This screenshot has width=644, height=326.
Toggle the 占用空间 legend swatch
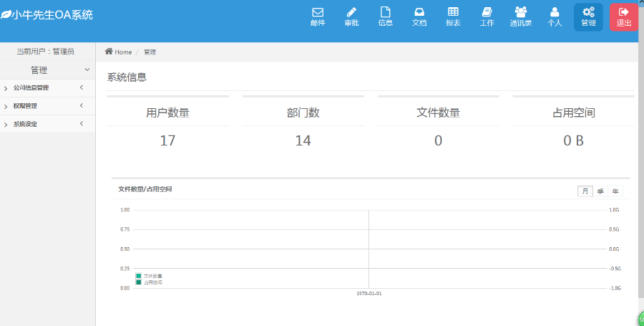click(x=138, y=282)
